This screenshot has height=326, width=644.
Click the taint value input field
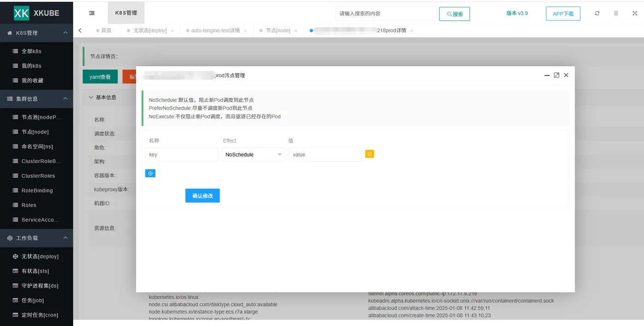tap(325, 155)
